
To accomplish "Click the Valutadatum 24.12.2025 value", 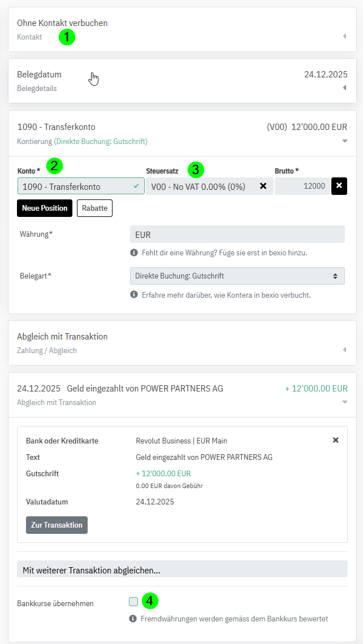I will coord(154,502).
